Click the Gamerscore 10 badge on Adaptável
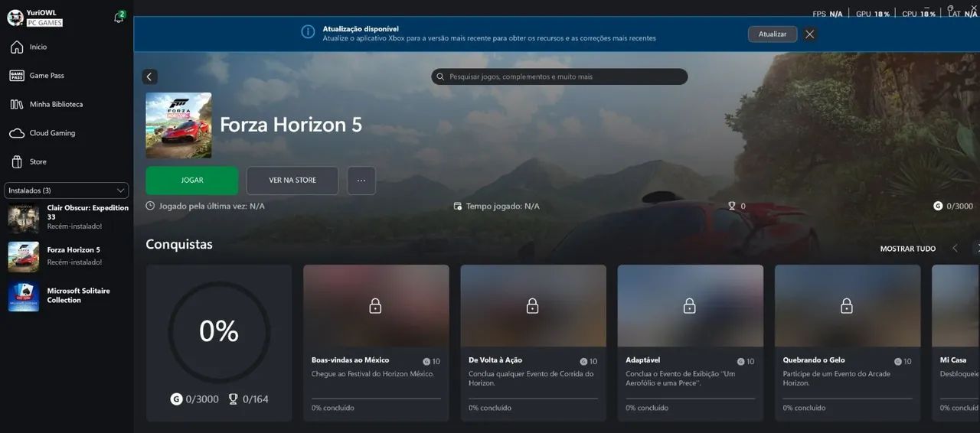 [x=744, y=361]
